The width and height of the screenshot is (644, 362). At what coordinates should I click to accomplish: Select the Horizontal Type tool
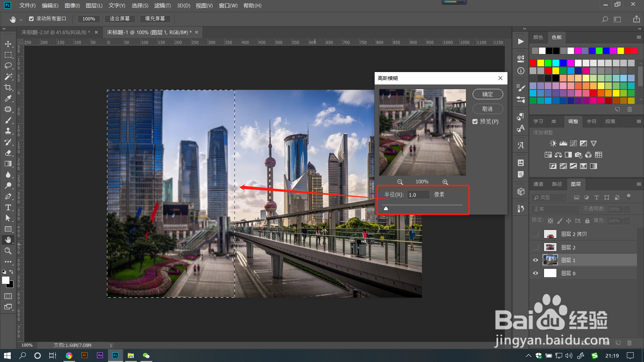coord(8,207)
